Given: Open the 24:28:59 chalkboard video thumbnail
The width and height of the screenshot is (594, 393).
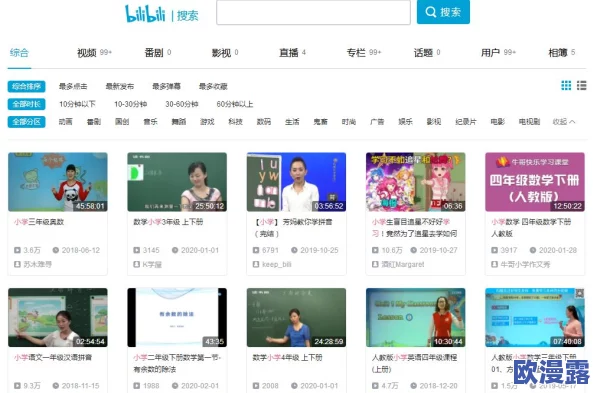Looking at the screenshot, I should pos(296,318).
